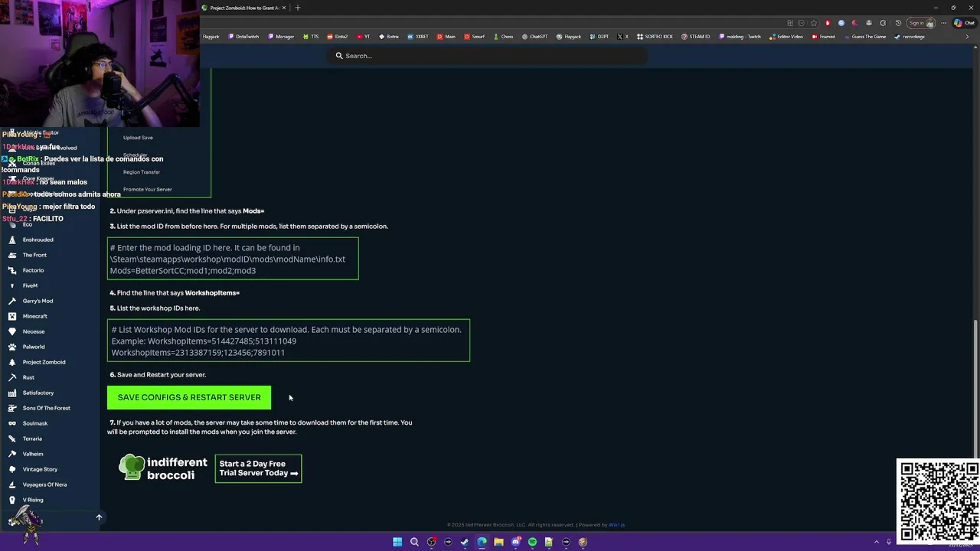Open the SORTEO KICK bookmark

coord(655,37)
